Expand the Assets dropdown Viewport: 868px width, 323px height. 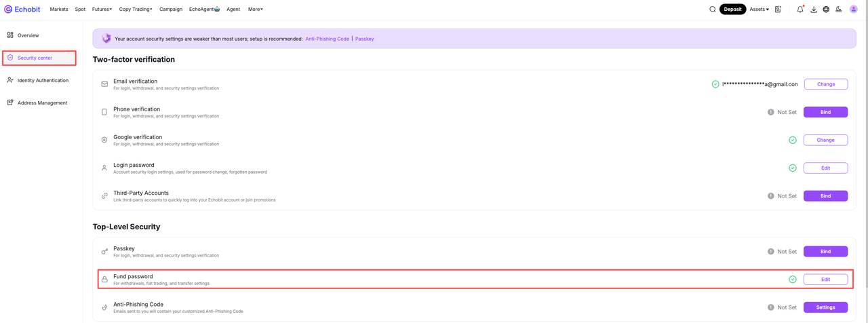pyautogui.click(x=759, y=9)
